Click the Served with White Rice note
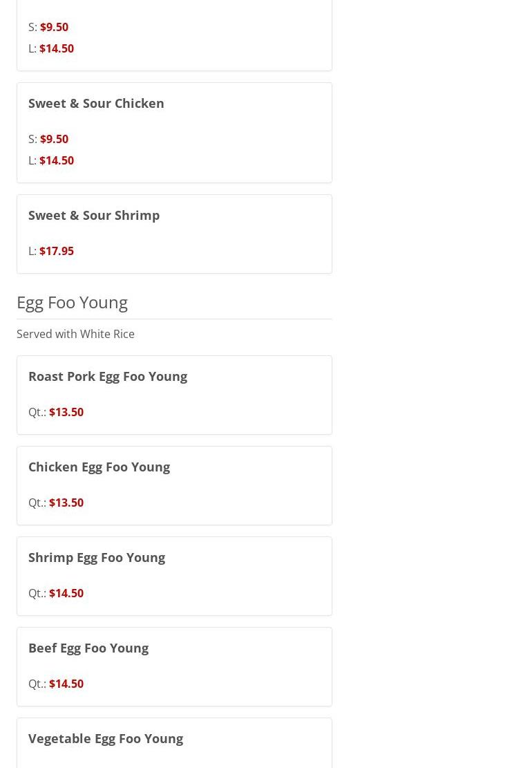Screen dimensions: 532x768 [x=75, y=334]
